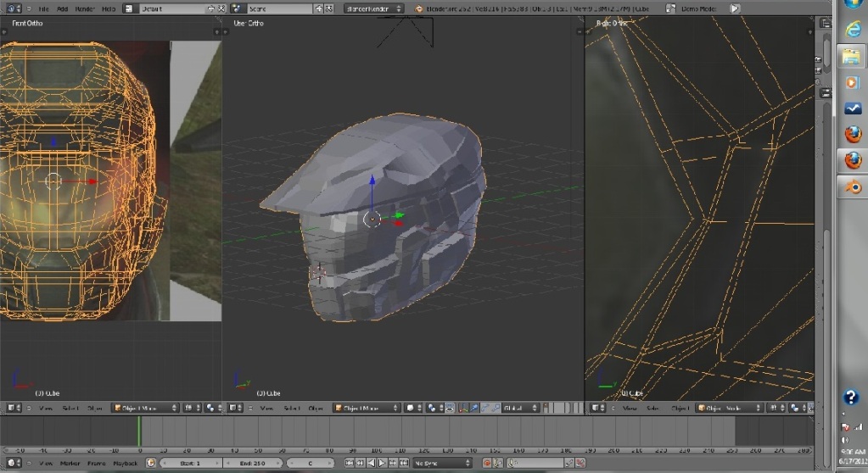868x473 pixels.
Task: Open pivot point selector in center viewport
Action: (434, 409)
